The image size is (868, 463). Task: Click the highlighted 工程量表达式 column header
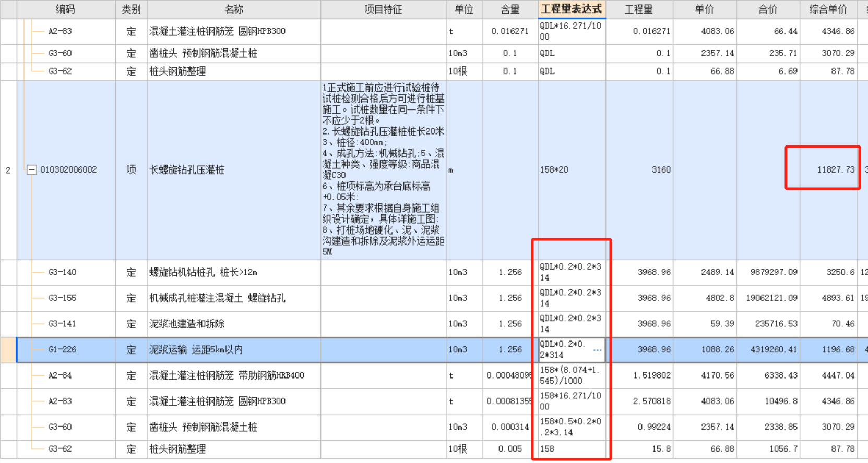(x=572, y=9)
